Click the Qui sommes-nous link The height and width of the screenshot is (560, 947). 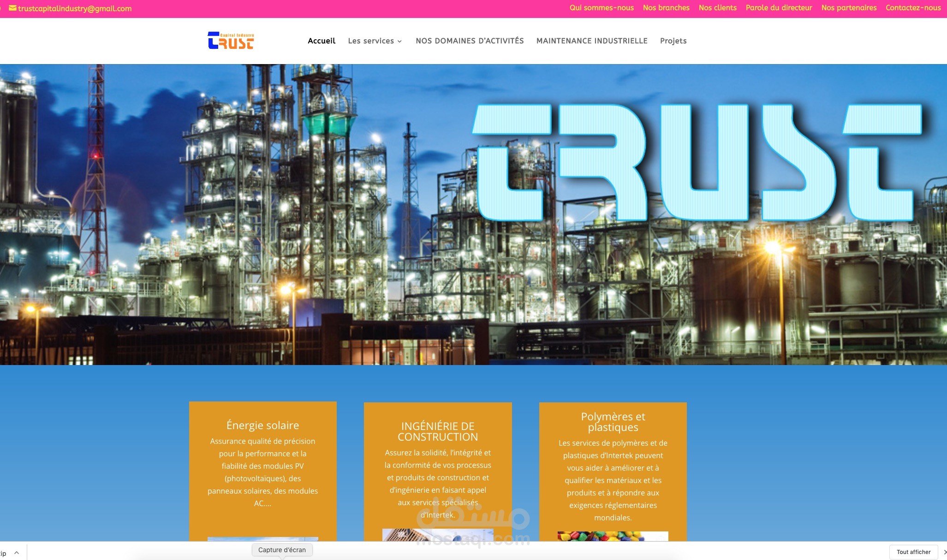click(602, 8)
